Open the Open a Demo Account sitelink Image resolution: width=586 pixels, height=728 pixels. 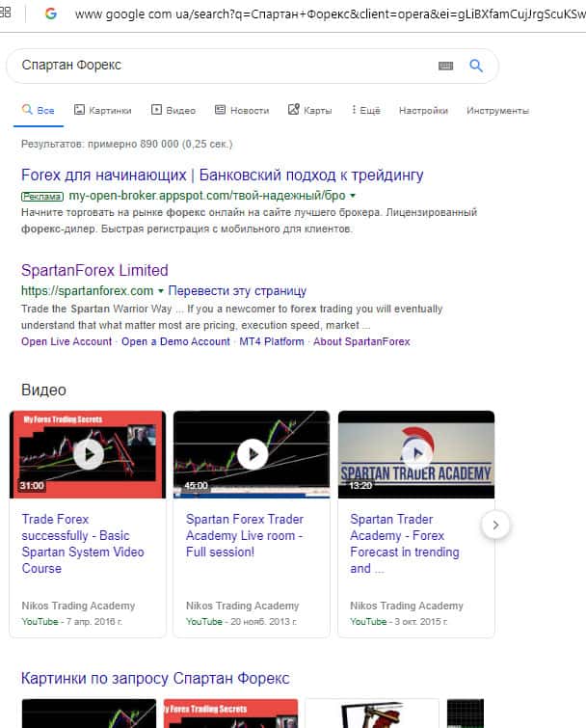pyautogui.click(x=175, y=341)
